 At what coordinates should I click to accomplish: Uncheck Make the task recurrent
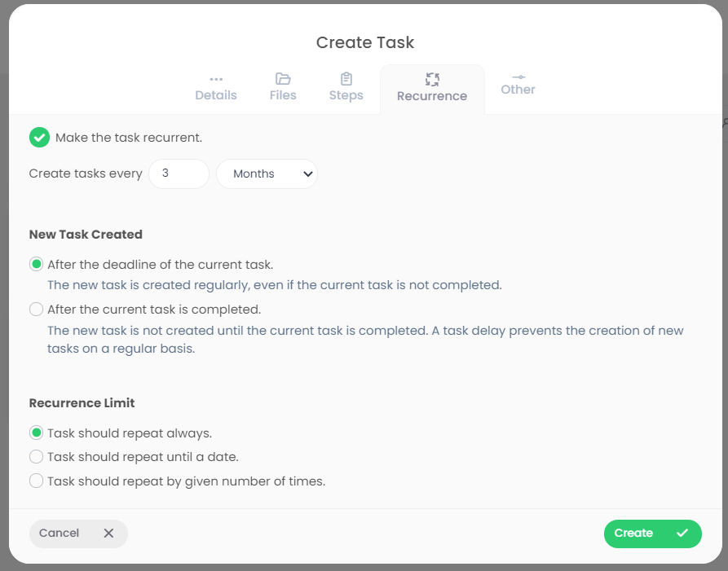coord(39,138)
